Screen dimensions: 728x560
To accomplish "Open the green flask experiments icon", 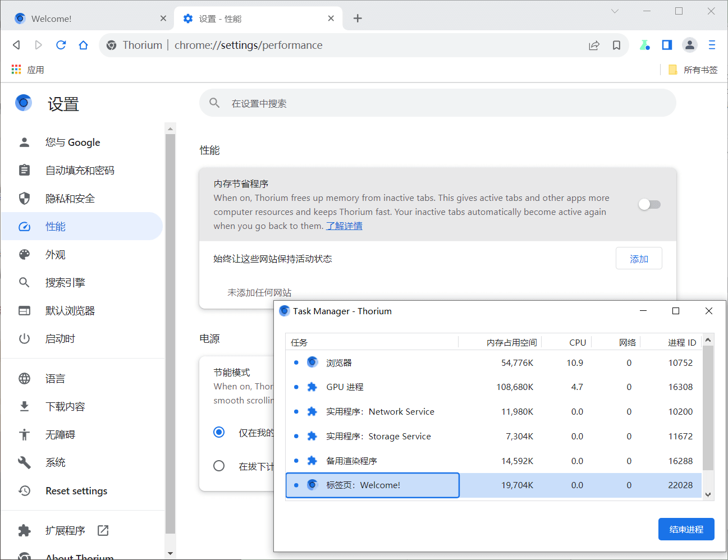I will coord(644,45).
